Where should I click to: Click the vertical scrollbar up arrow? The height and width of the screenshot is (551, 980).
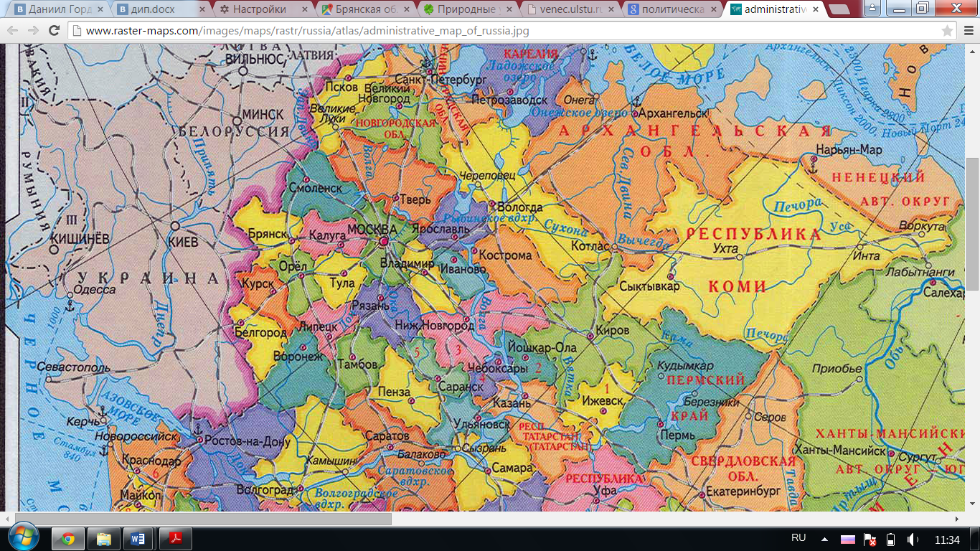click(x=973, y=50)
